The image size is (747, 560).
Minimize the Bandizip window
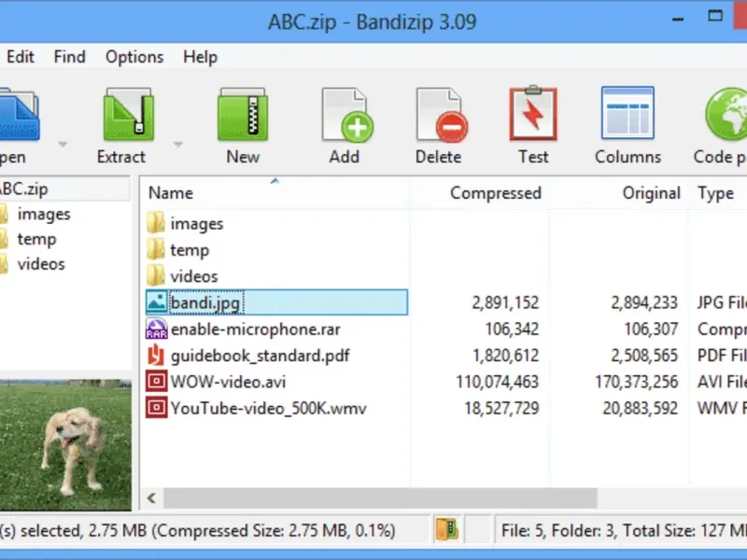click(678, 20)
